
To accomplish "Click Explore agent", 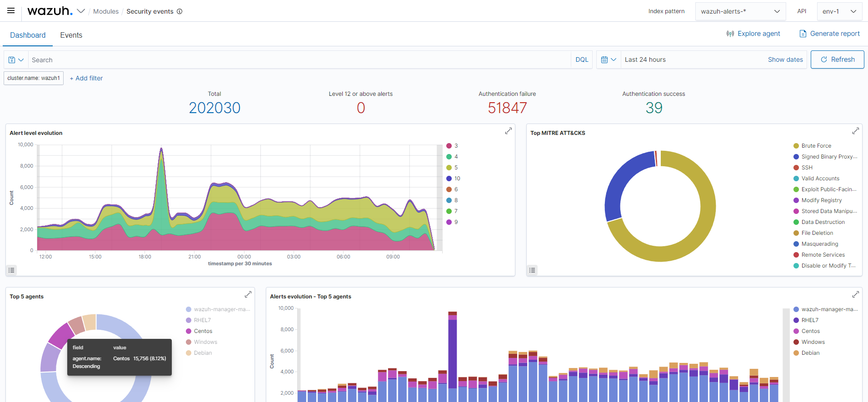I will [753, 34].
